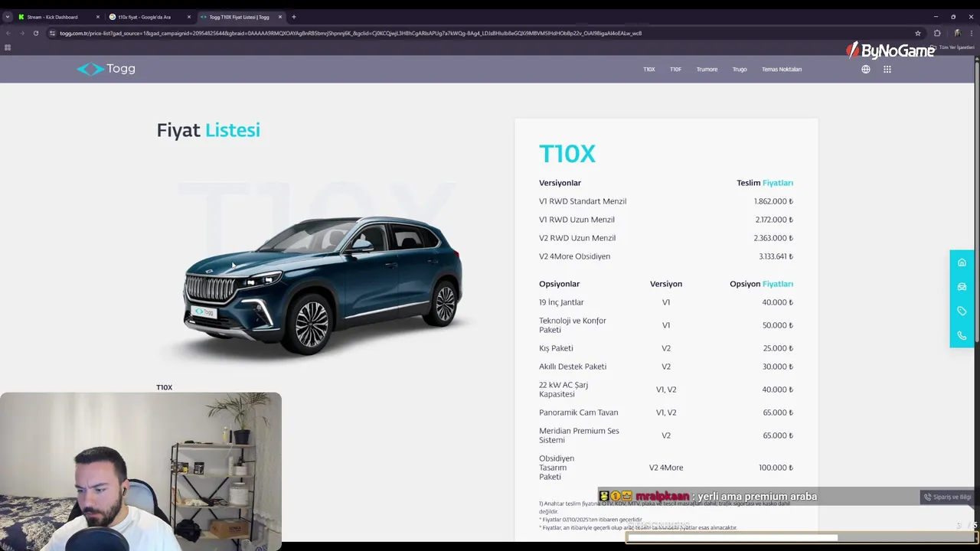
Task: Go forward in browser history
Action: [21, 33]
